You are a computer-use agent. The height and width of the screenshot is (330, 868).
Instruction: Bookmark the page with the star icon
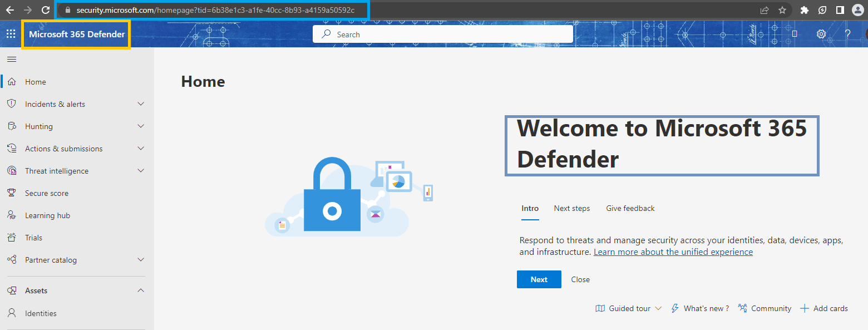(783, 9)
